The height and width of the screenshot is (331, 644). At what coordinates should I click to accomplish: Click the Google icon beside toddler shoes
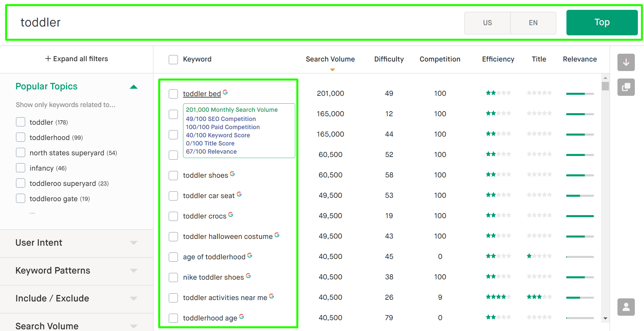click(x=232, y=173)
